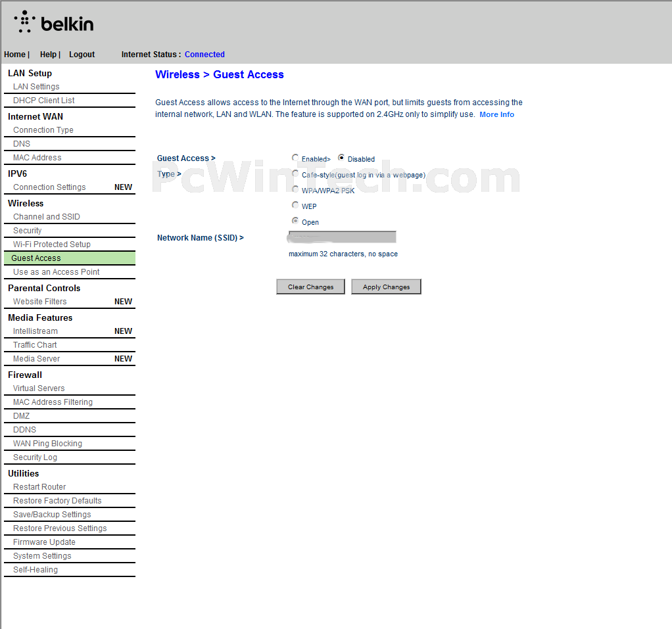Click the 'Network Name (SSID) >' label
The height and width of the screenshot is (629, 672).
(200, 238)
